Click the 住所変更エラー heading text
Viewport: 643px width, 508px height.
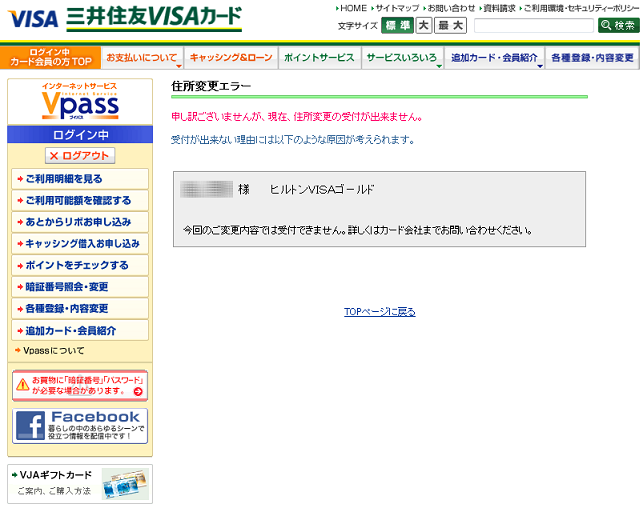coord(211,86)
